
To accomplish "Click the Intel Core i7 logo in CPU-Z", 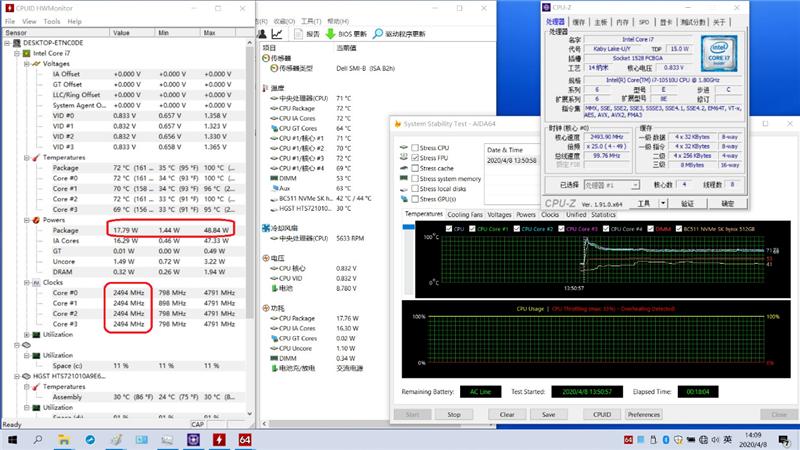I will 719,51.
